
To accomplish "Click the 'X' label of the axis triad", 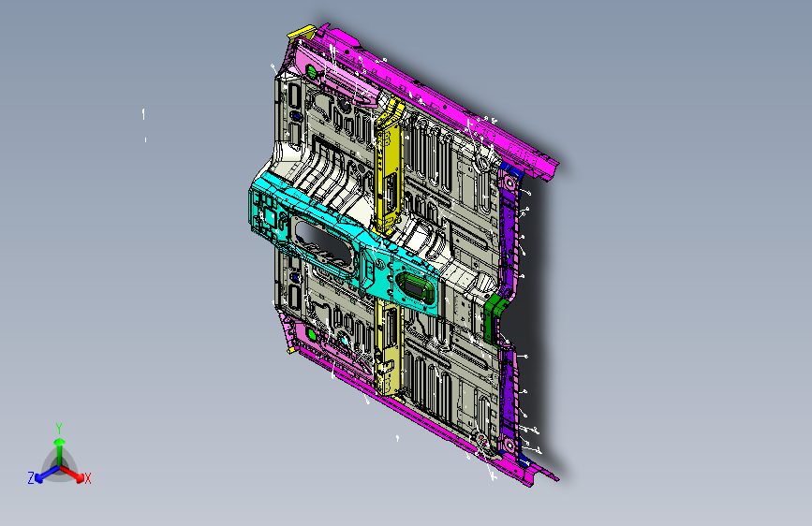I will tap(88, 478).
